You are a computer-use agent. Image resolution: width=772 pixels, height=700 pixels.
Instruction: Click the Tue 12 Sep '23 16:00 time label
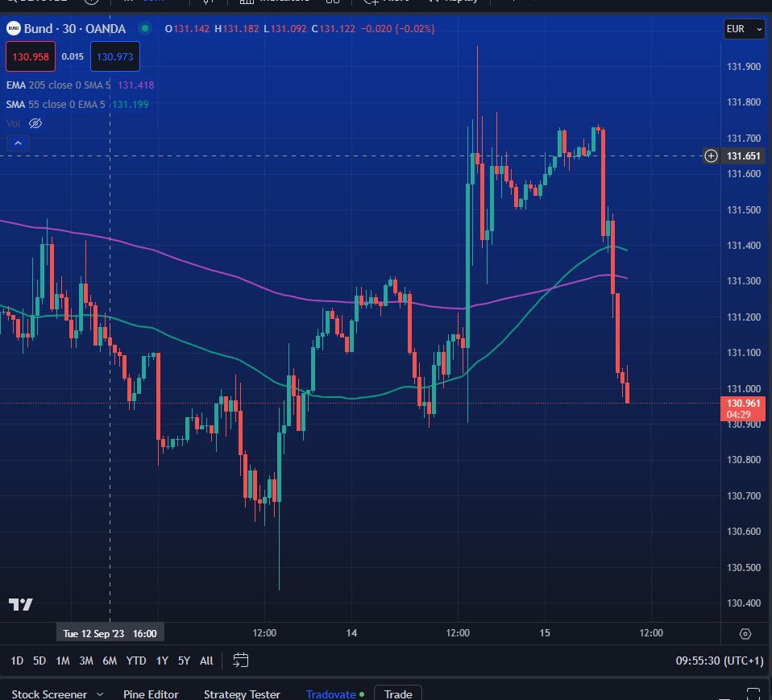tap(110, 633)
